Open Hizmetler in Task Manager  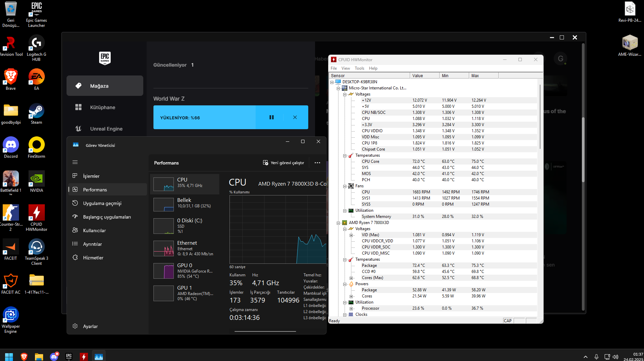pyautogui.click(x=108, y=258)
